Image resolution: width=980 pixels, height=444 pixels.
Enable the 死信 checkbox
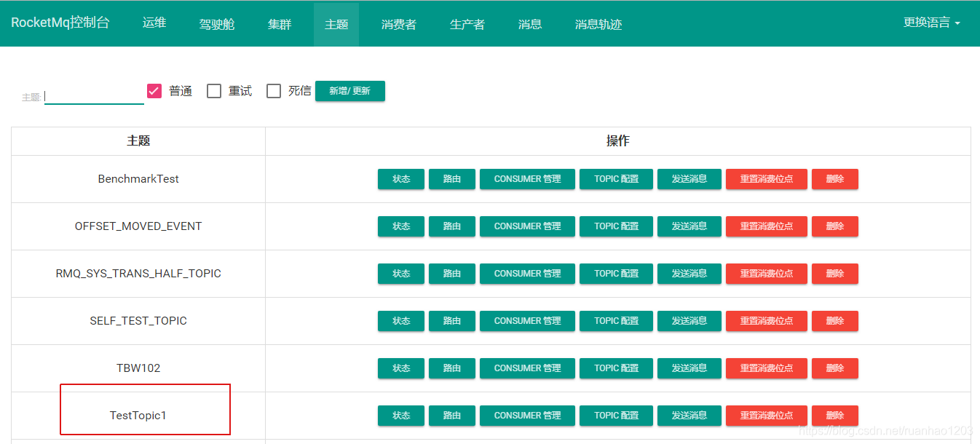(274, 91)
